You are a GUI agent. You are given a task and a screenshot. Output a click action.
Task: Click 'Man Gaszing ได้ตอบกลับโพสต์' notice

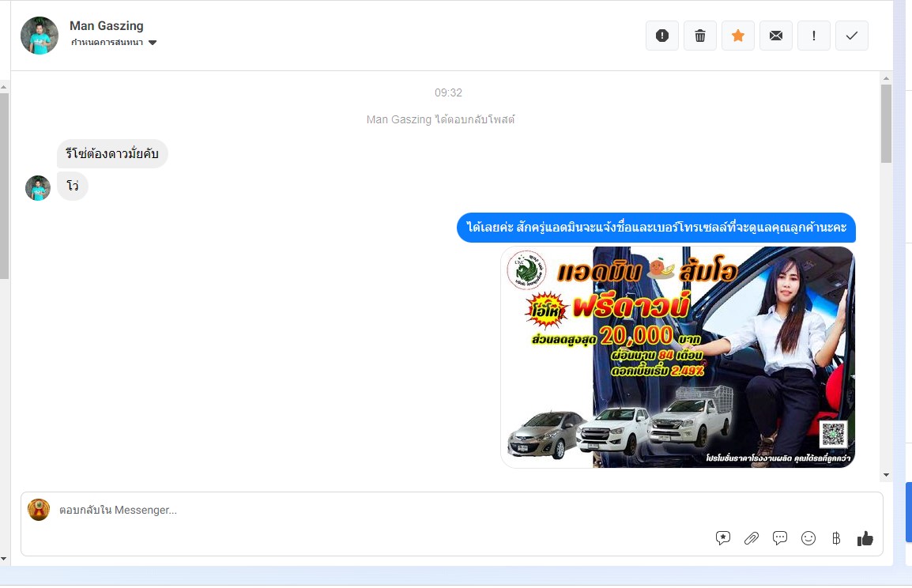coord(440,119)
